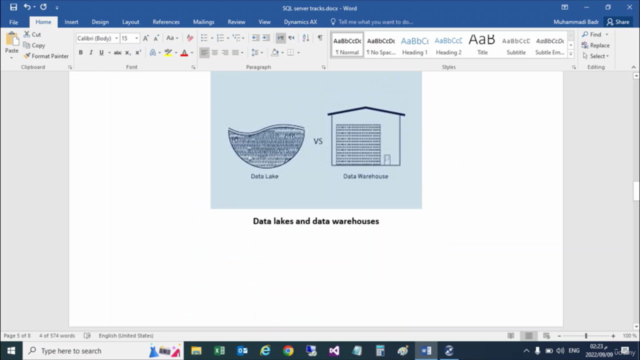Toggle strikethrough formatting

(118, 52)
